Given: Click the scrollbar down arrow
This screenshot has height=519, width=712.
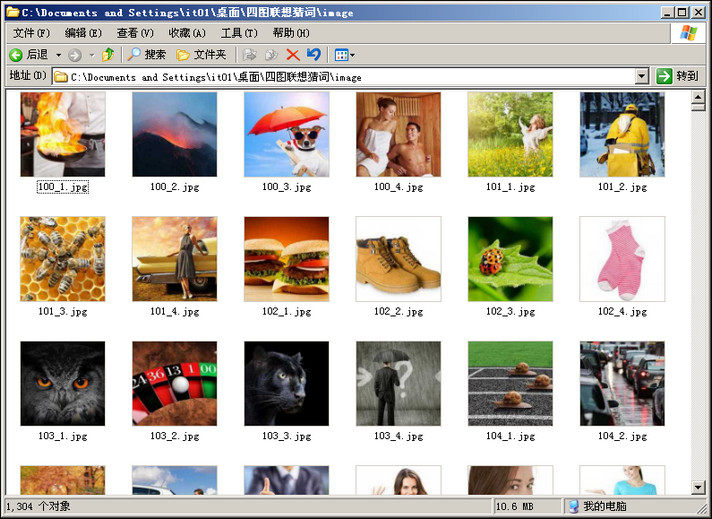Looking at the screenshot, I should point(697,488).
